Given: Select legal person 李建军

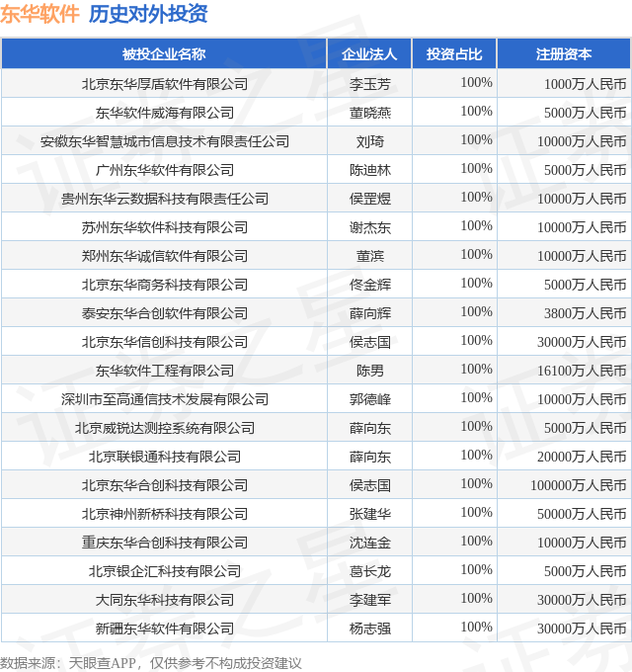Looking at the screenshot, I should click(x=370, y=600).
